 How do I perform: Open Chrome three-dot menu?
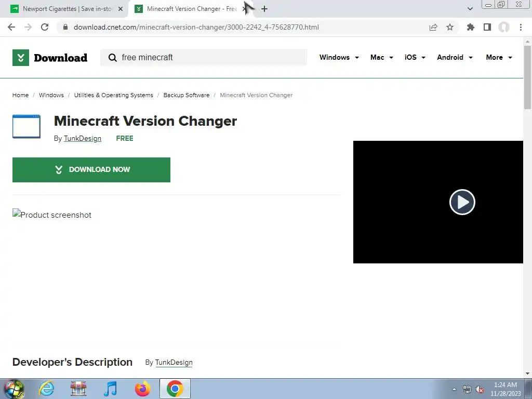point(521,27)
